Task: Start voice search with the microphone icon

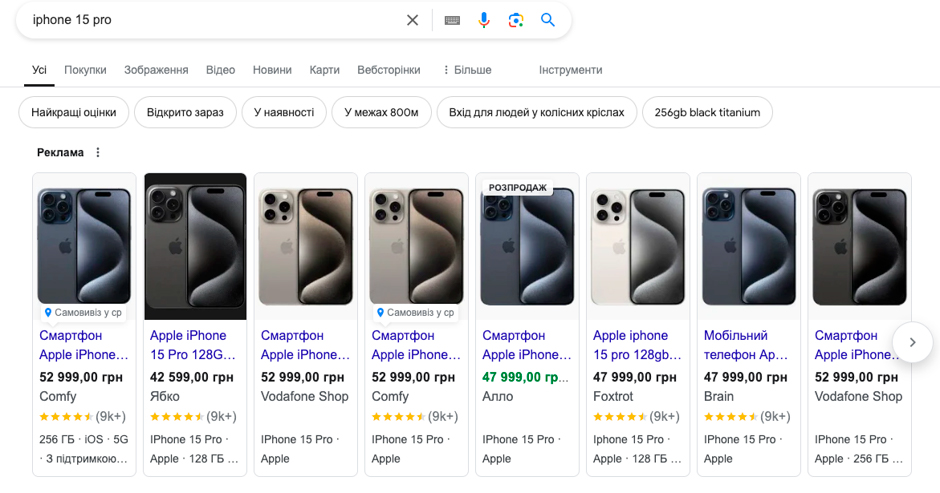Action: coord(484,20)
